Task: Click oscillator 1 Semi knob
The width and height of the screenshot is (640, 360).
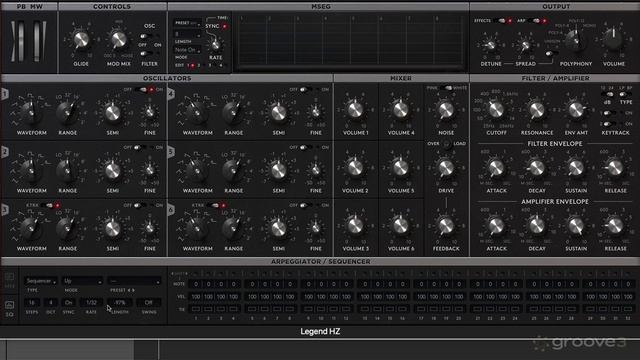Action: [x=113, y=113]
